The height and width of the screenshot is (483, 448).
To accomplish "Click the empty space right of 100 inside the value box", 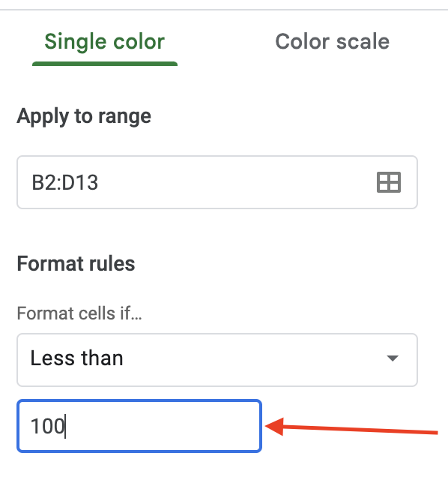I will click(x=163, y=426).
